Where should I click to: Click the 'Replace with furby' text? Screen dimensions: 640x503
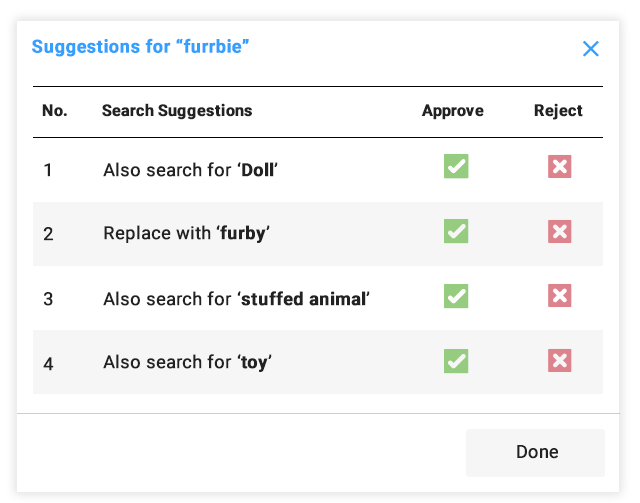187,234
